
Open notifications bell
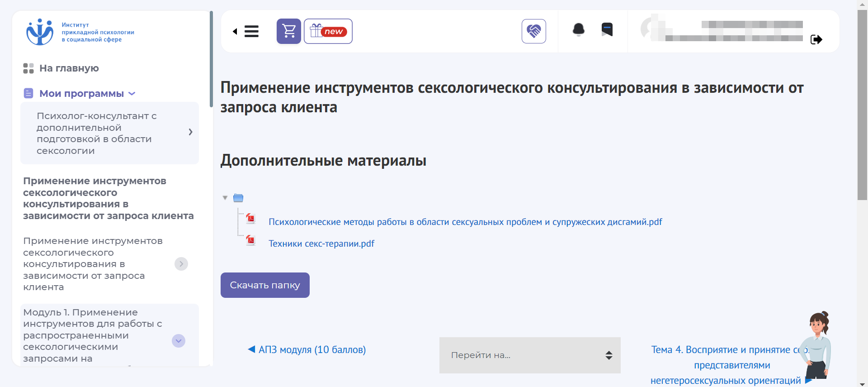[x=579, y=30]
